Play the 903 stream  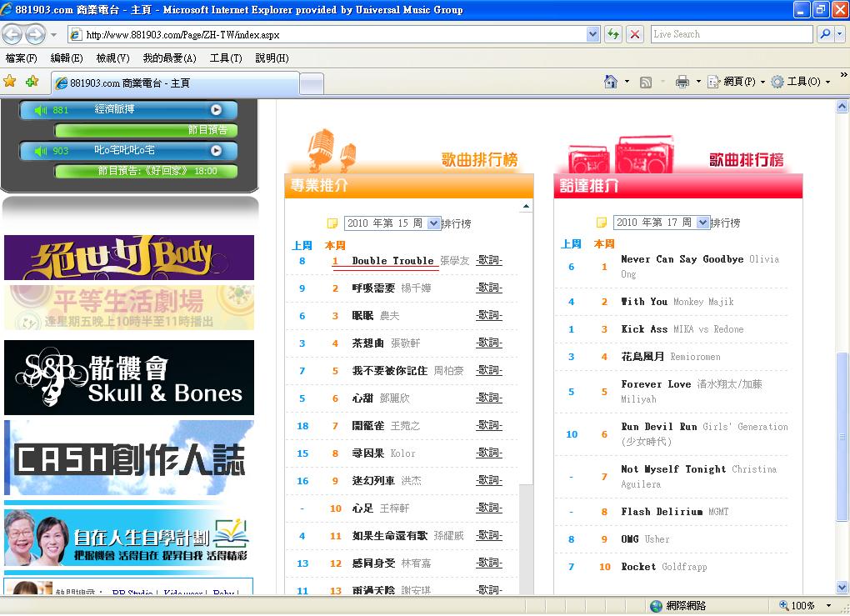pyautogui.click(x=216, y=150)
